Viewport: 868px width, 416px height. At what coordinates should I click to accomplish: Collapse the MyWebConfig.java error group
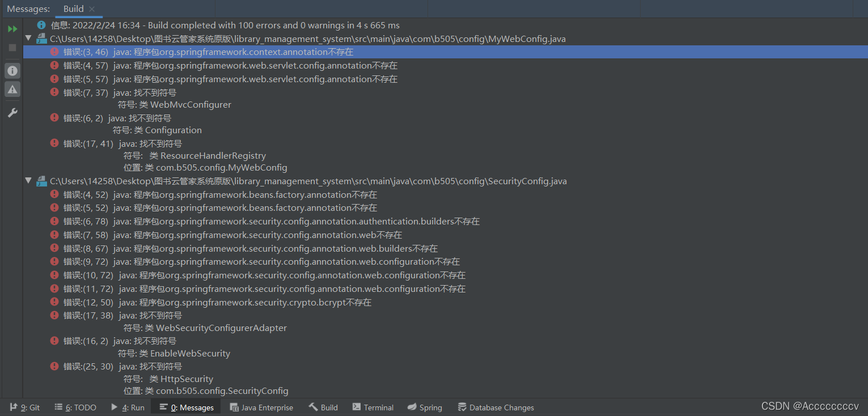coord(28,39)
